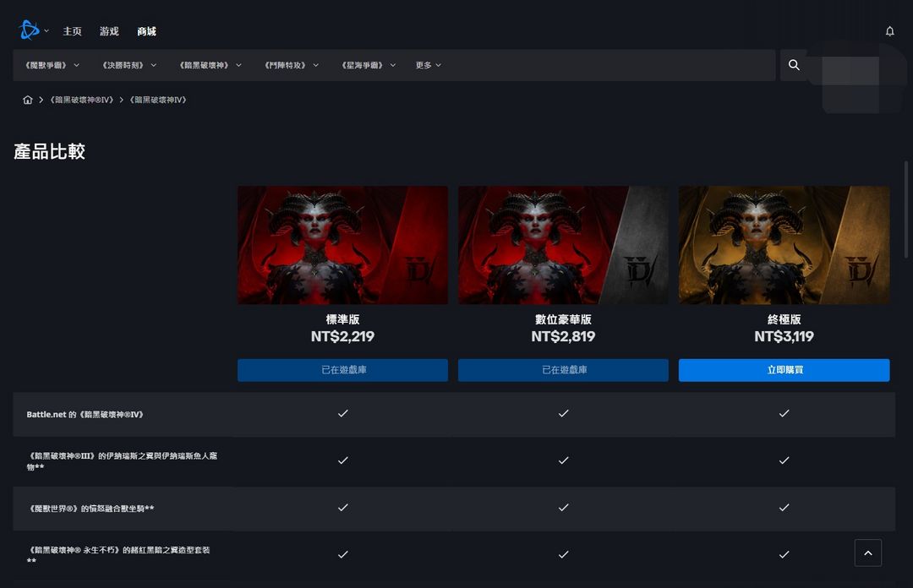Open the Battle.net logo menu
This screenshot has height=588, width=913.
(x=29, y=30)
